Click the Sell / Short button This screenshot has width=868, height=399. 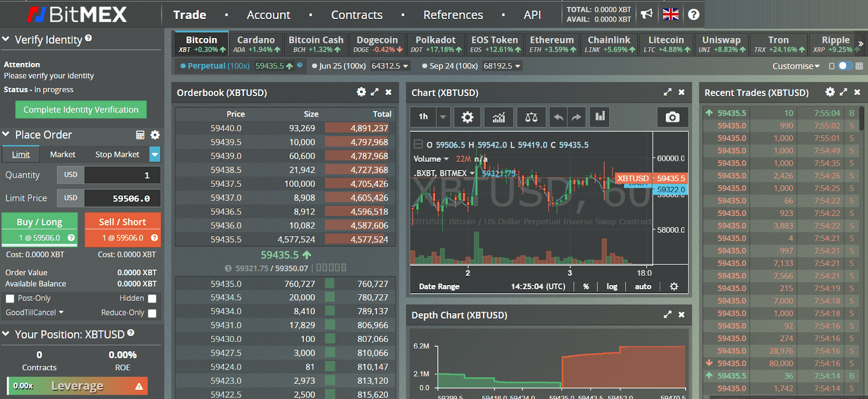[123, 229]
